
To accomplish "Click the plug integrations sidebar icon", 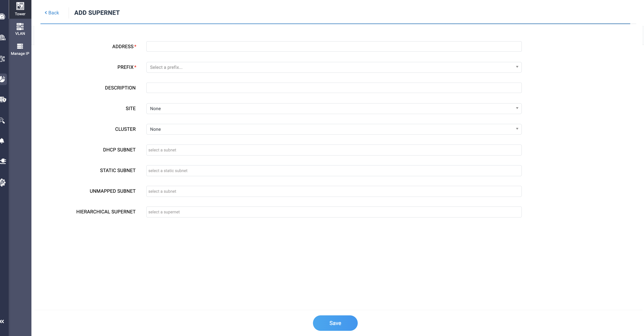I will click(3, 161).
